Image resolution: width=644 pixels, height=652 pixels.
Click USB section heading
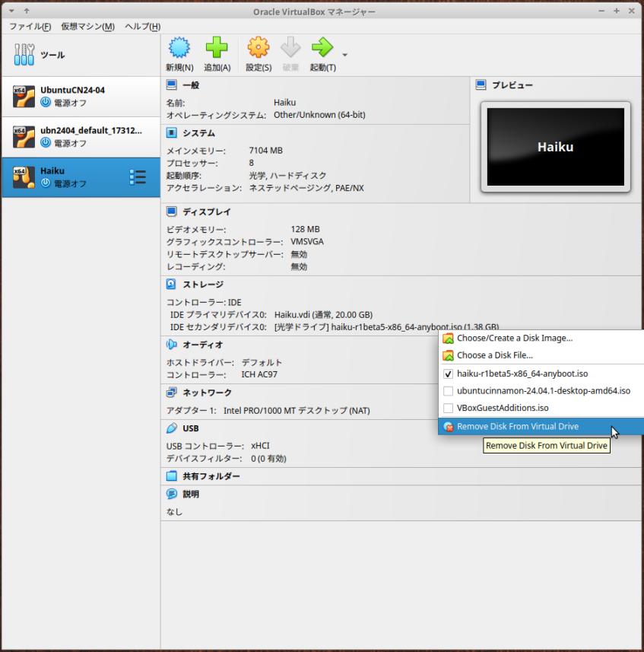click(x=191, y=428)
